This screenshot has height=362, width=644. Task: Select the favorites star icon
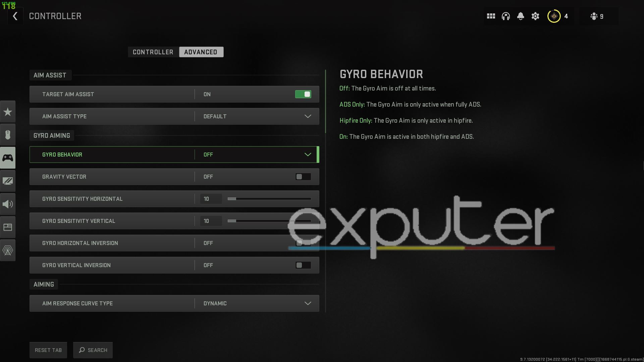tap(7, 111)
